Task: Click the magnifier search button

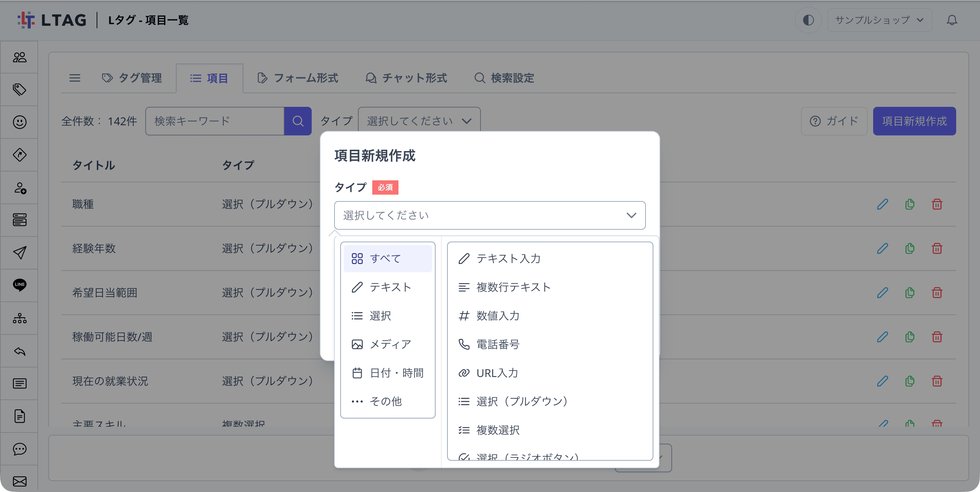Action: click(298, 121)
